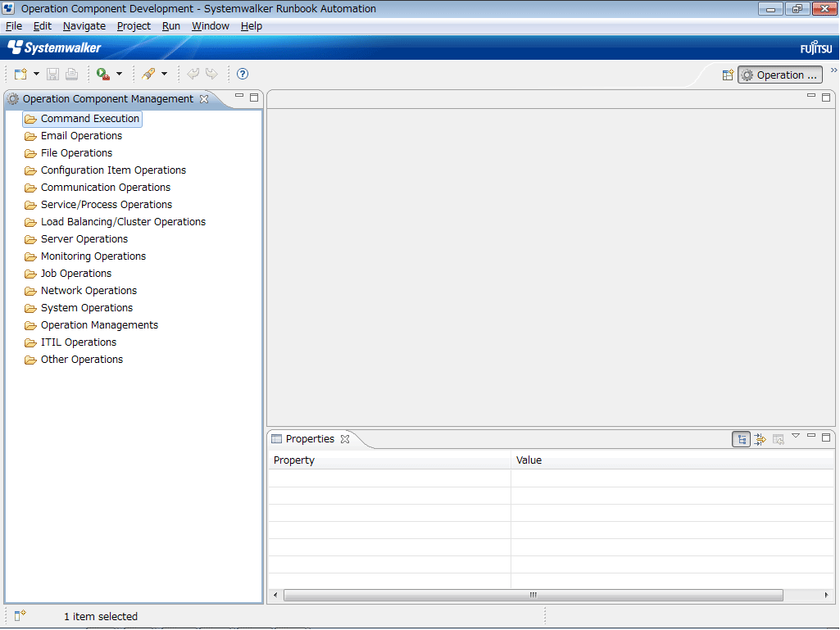Toggle Show Categories in the Properties view

click(x=742, y=439)
